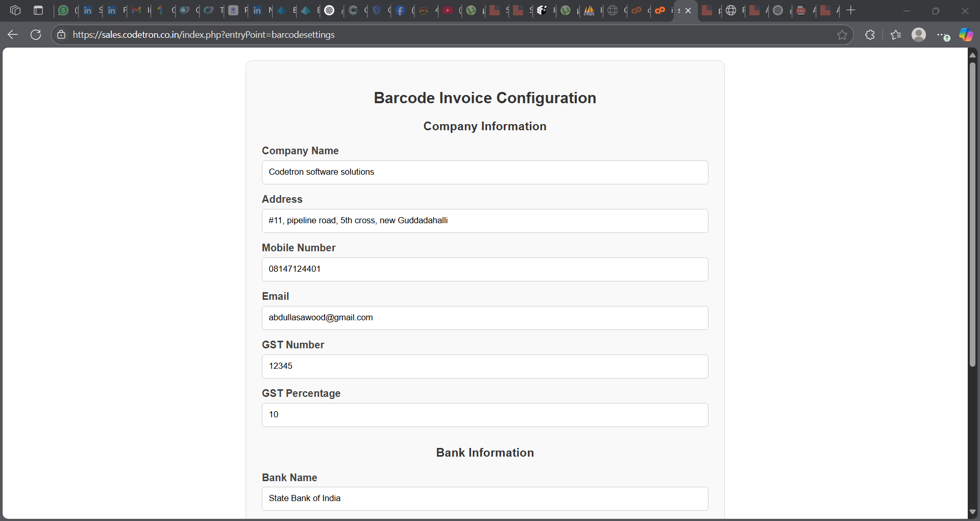Click the 'Bank Information' section heading
This screenshot has width=980, height=521.
point(485,453)
